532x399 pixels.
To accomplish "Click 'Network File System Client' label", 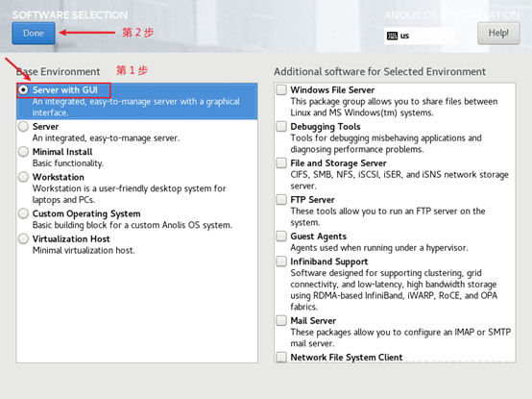I will point(347,358).
